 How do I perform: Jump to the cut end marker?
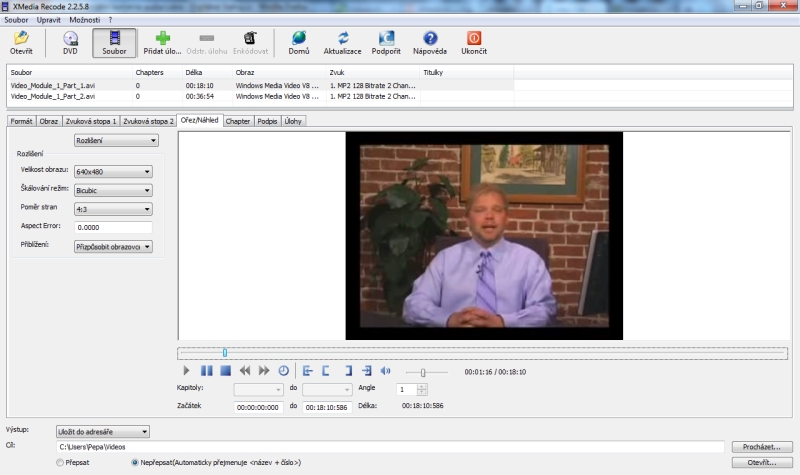(x=367, y=371)
